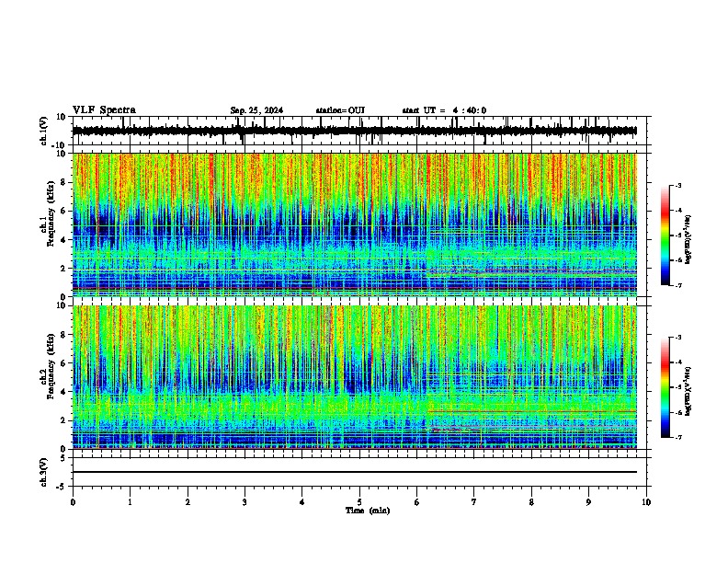This screenshot has height=563, width=728.
Task: Click the ch.2 spectrogram color bar
Action: (665, 387)
